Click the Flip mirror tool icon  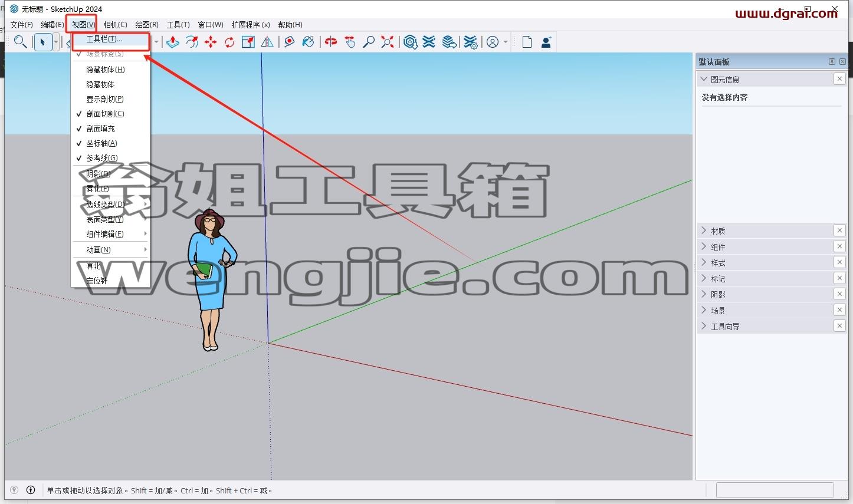coord(267,42)
